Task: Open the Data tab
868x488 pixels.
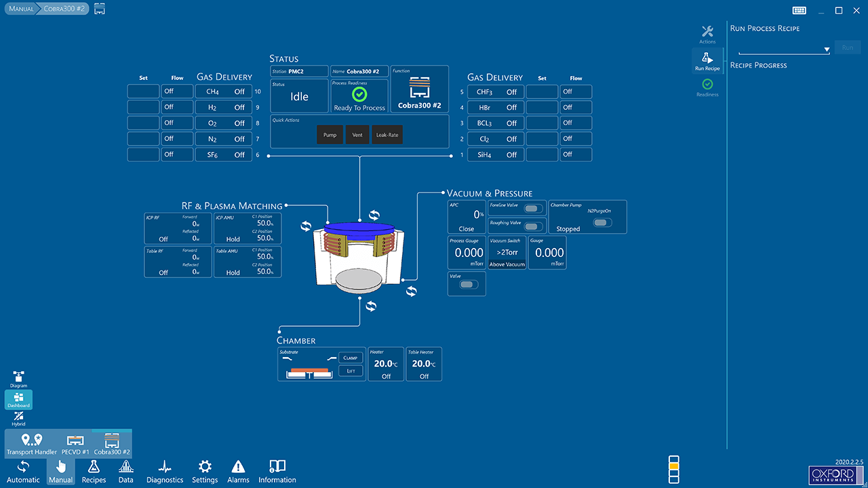Action: (125, 471)
